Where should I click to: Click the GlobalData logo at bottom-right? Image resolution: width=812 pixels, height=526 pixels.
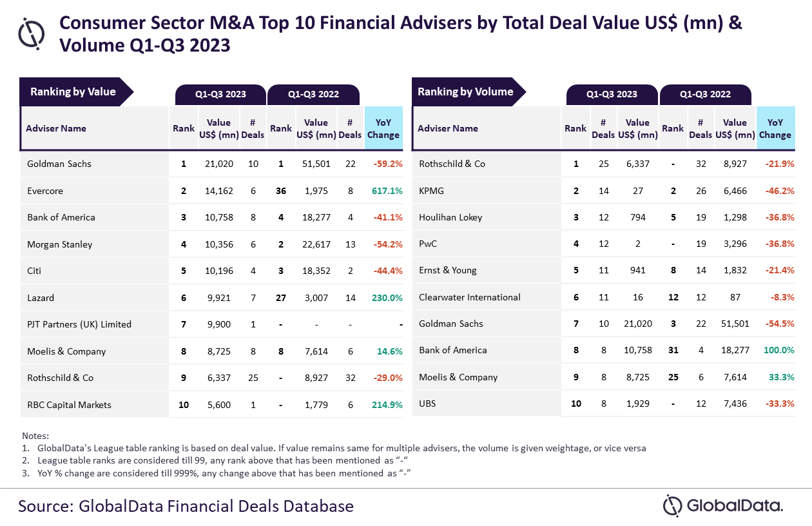[x=723, y=505]
